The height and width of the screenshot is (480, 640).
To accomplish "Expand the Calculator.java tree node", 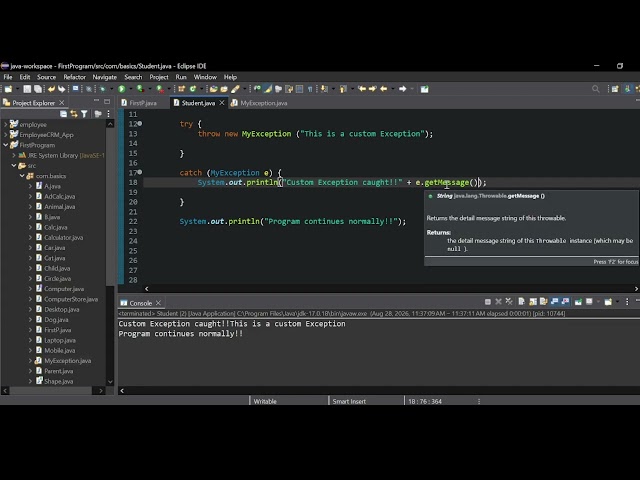I will (30, 237).
